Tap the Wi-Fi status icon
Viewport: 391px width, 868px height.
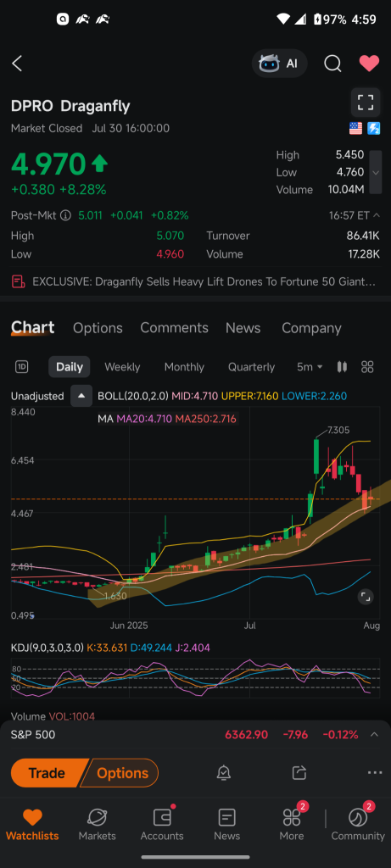pos(283,19)
